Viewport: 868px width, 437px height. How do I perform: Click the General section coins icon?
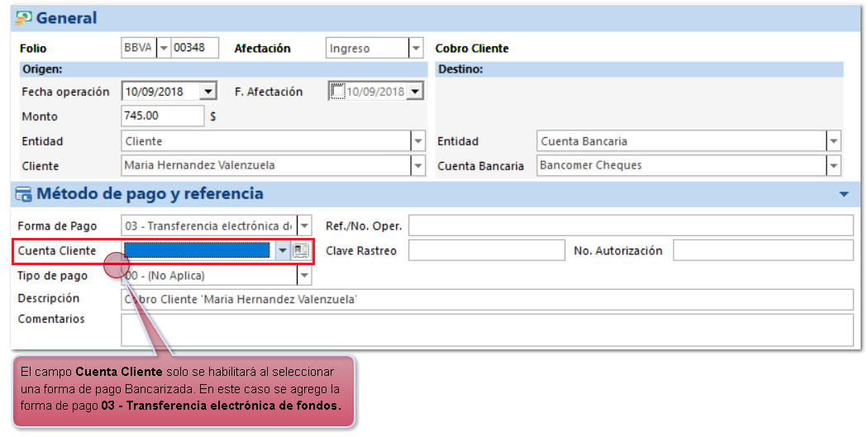coord(24,17)
